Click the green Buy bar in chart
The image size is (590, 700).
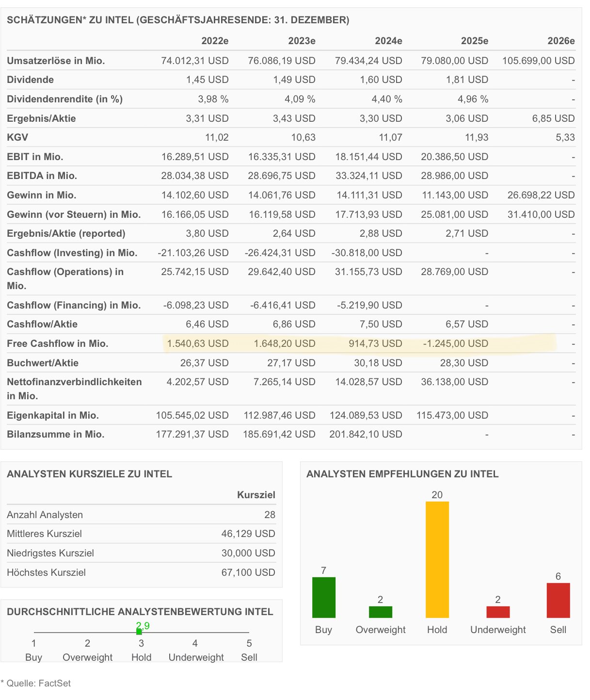pos(324,597)
